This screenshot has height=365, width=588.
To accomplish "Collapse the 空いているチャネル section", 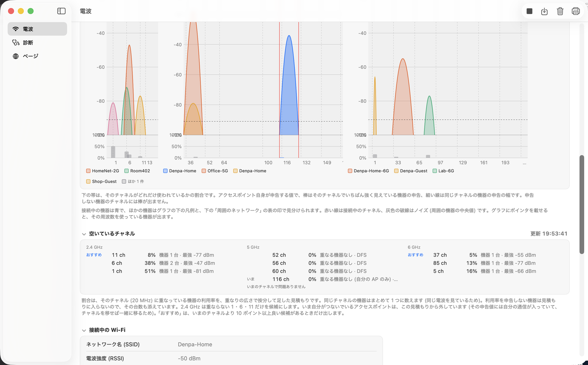I will point(84,234).
